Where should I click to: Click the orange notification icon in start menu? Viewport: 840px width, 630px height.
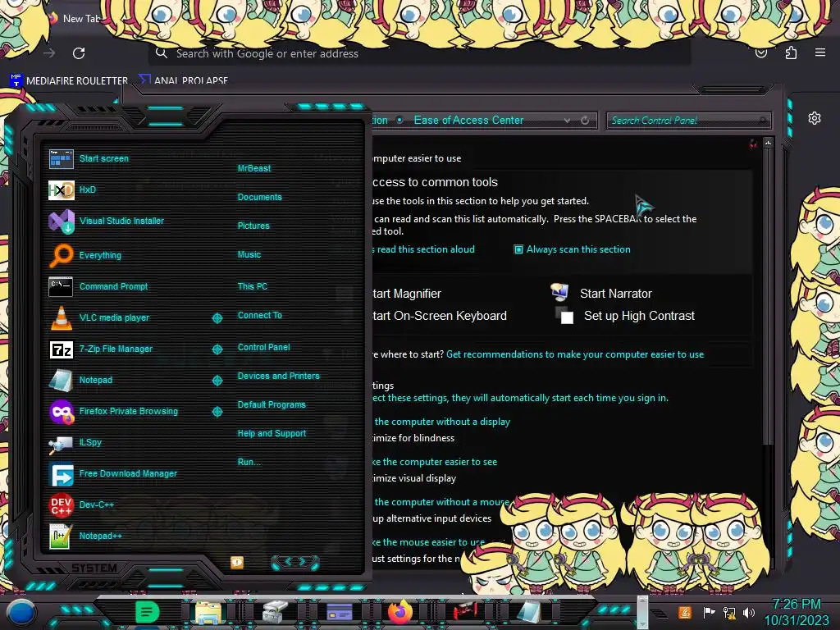click(x=237, y=562)
